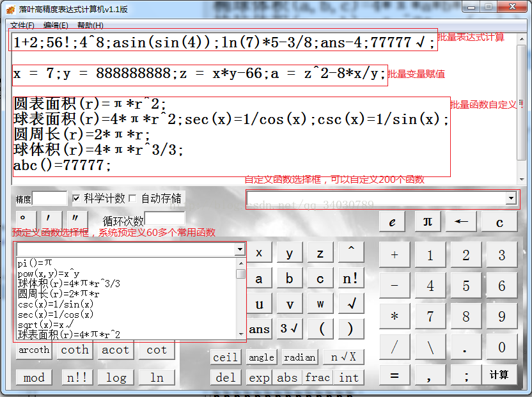
Task: Focus the 精度 precision input field
Action: pyautogui.click(x=49, y=198)
